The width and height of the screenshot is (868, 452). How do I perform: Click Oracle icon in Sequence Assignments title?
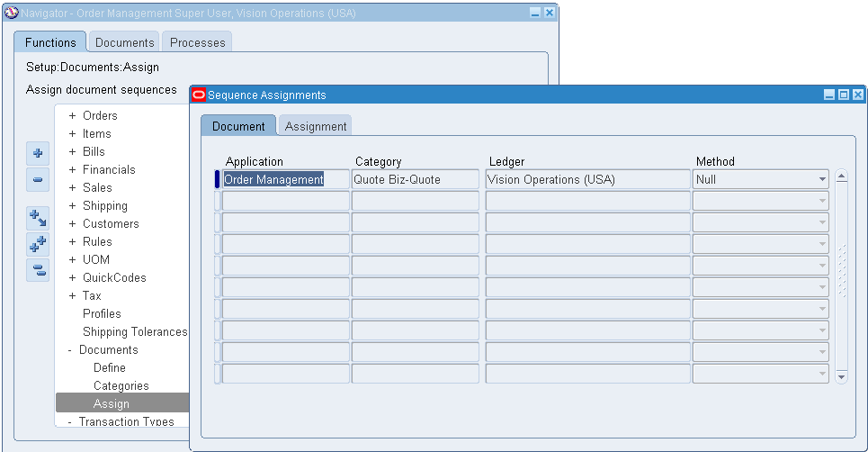198,95
